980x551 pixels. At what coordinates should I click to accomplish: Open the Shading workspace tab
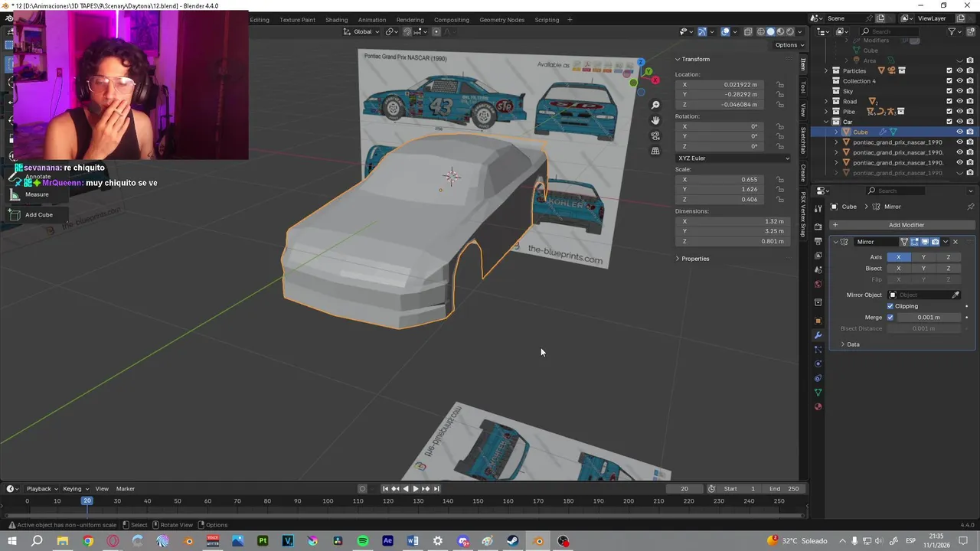336,20
